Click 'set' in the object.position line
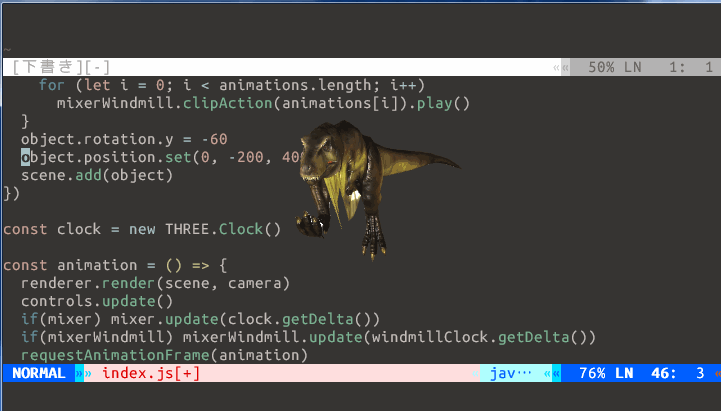This screenshot has width=721, height=411. (x=178, y=157)
